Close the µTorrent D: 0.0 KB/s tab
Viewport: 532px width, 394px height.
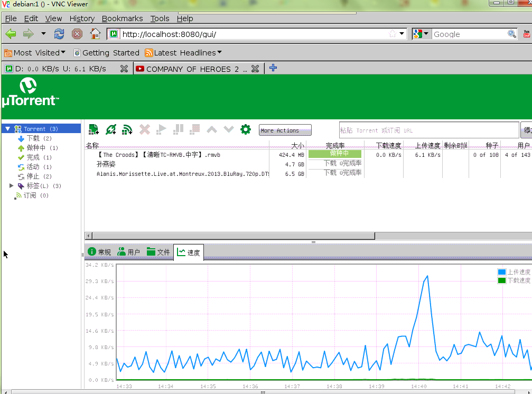(124, 69)
